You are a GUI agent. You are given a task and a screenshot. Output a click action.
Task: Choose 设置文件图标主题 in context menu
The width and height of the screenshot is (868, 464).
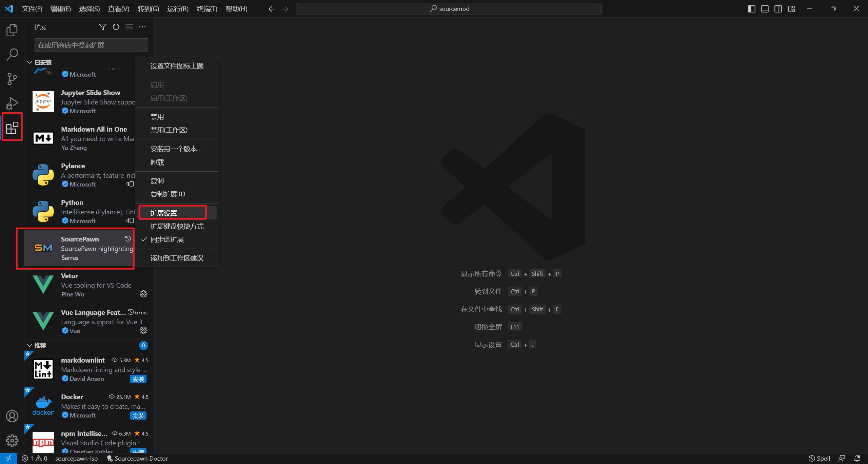(x=177, y=66)
